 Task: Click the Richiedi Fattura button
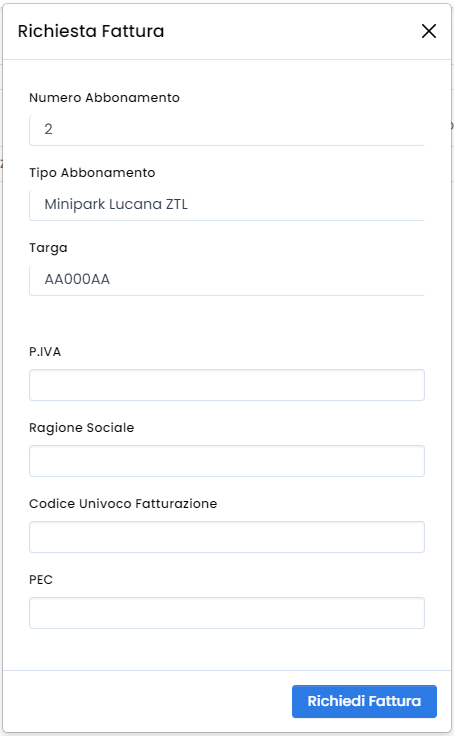(x=364, y=701)
